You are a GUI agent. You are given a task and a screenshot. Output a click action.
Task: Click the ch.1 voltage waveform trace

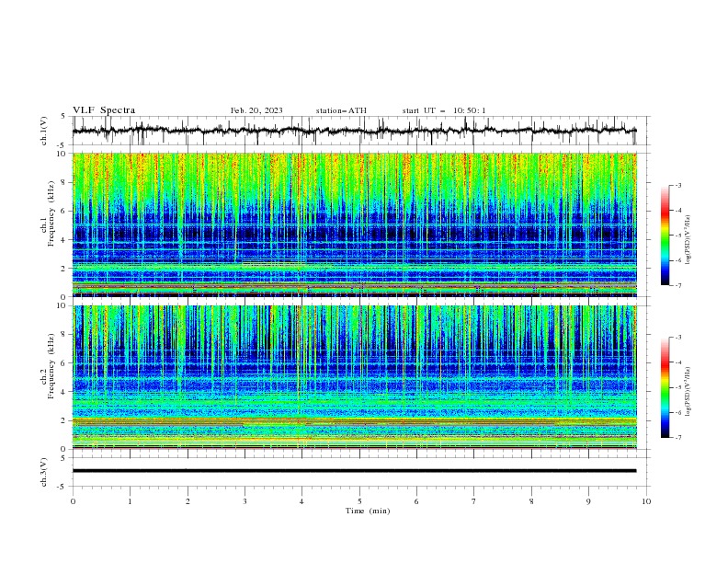(354, 131)
